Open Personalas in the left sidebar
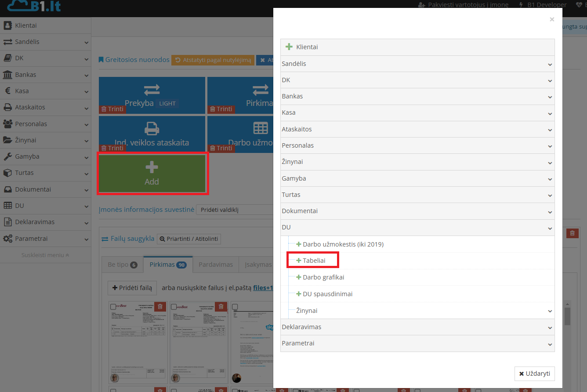The height and width of the screenshot is (392, 587). [x=45, y=124]
